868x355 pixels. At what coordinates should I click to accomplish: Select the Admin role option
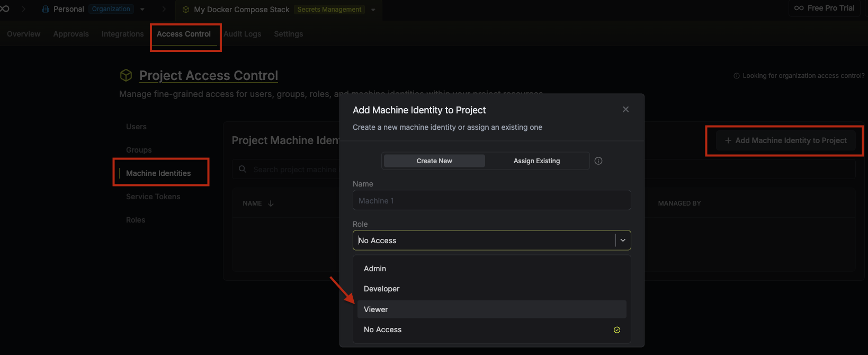click(492, 269)
